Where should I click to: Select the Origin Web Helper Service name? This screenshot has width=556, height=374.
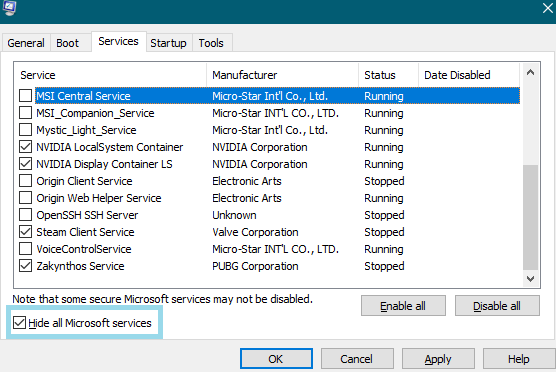click(99, 198)
